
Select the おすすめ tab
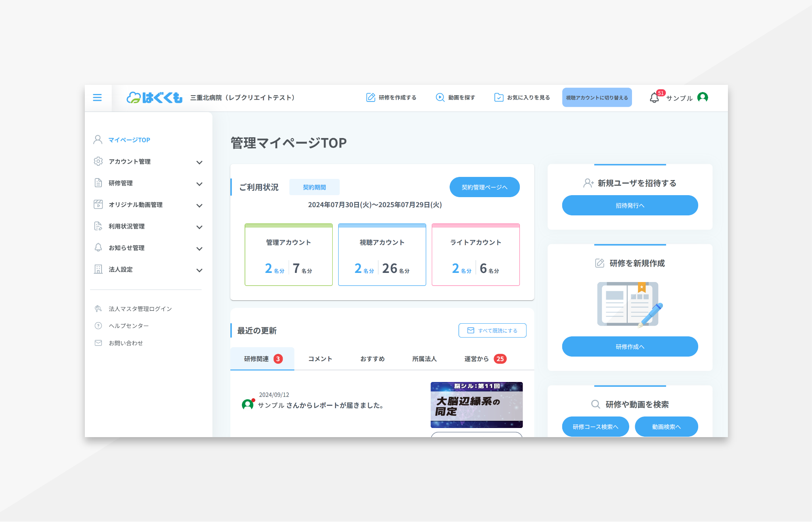pos(372,359)
